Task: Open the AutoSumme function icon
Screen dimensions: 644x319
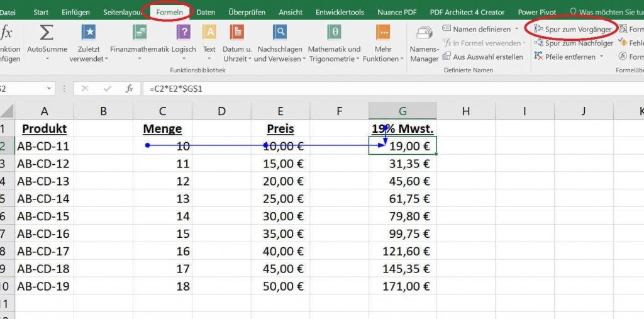Action: click(x=46, y=32)
